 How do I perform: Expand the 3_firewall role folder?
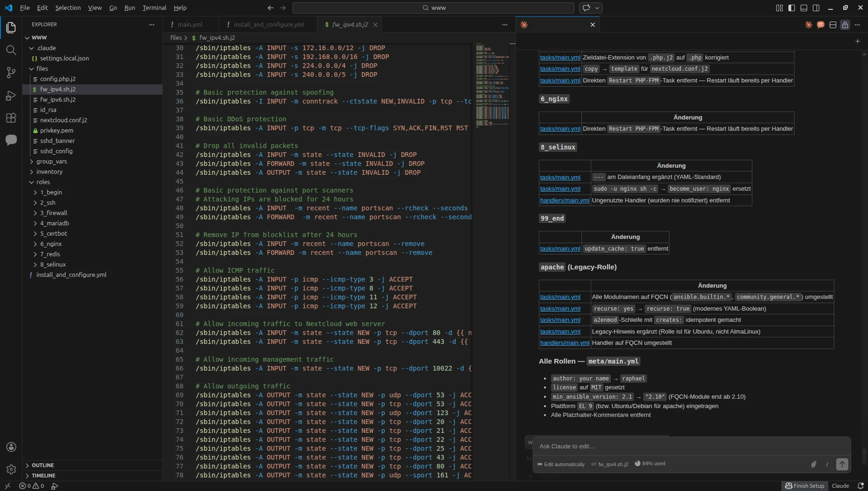point(53,213)
